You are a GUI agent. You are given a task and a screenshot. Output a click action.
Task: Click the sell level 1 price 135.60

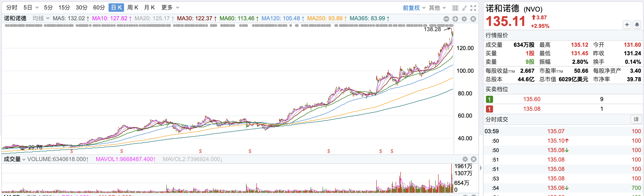(x=532, y=99)
